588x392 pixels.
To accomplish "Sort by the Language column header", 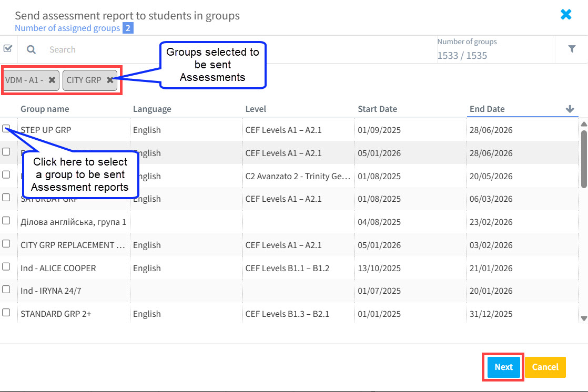I will pos(152,109).
